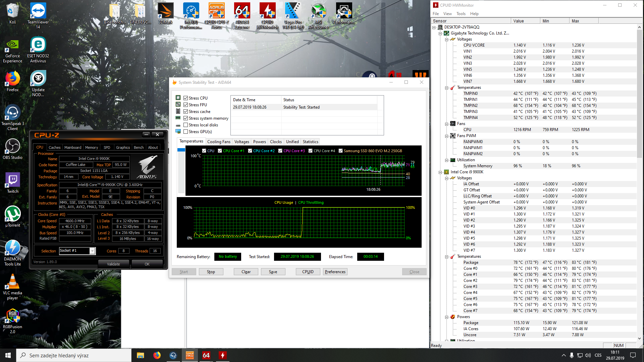Screen dimensions: 644x362
Task: Click the HWMonitor icon in the taskbar
Action: click(222, 355)
